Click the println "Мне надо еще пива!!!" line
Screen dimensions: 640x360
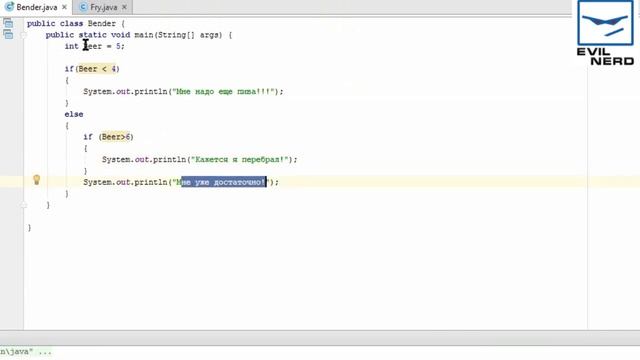183,91
